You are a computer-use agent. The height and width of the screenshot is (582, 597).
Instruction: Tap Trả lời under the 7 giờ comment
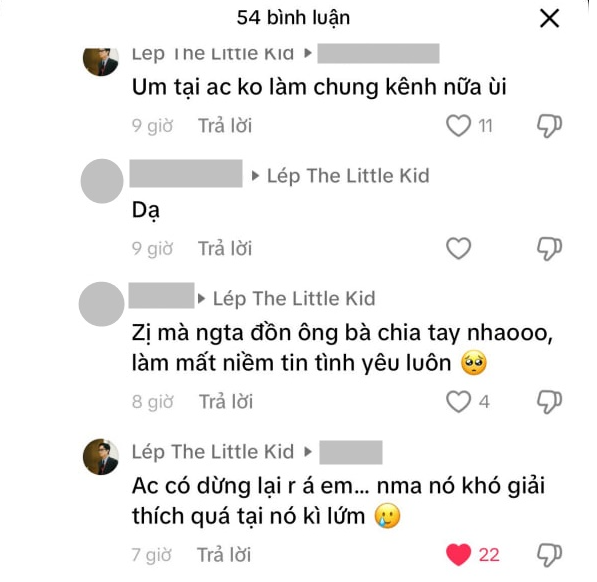pos(224,555)
